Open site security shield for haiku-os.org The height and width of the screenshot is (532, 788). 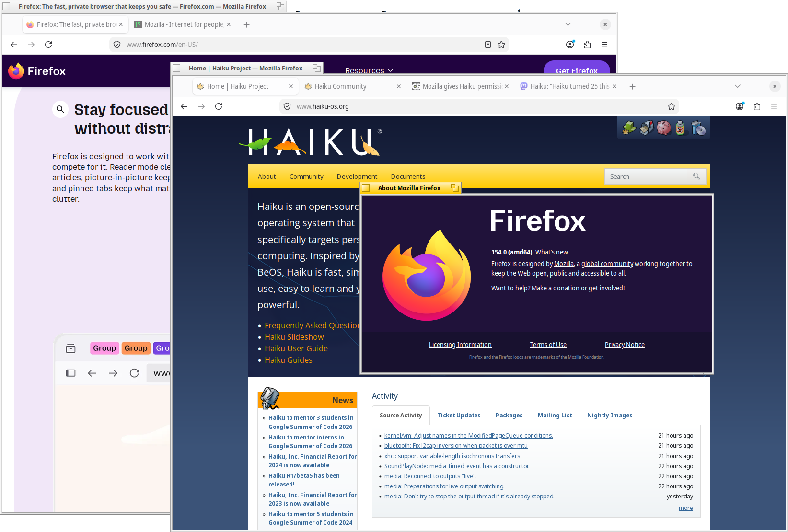(x=287, y=106)
